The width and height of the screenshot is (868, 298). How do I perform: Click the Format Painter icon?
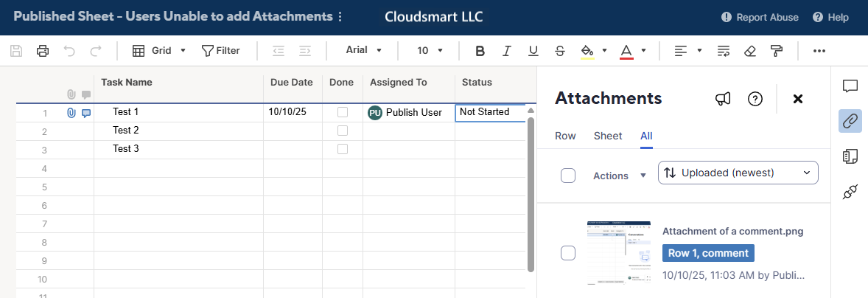click(x=776, y=51)
